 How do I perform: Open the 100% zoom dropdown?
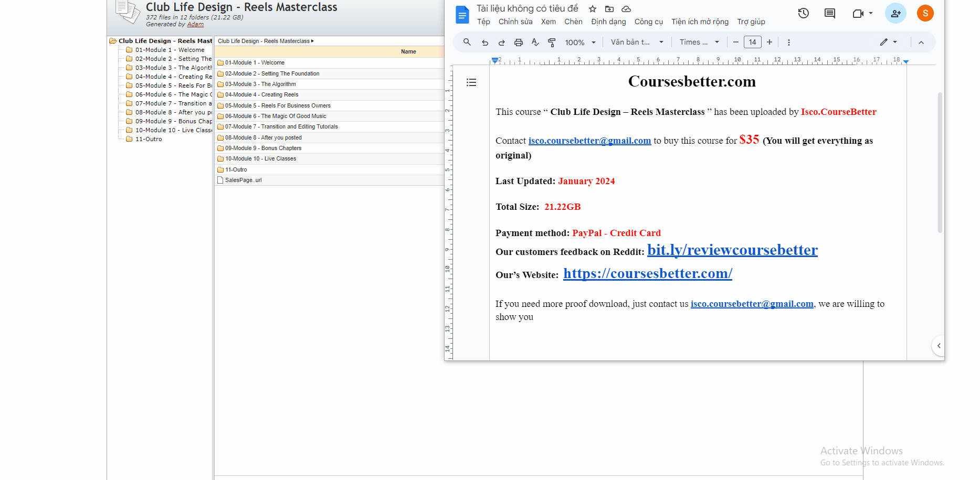tap(580, 42)
